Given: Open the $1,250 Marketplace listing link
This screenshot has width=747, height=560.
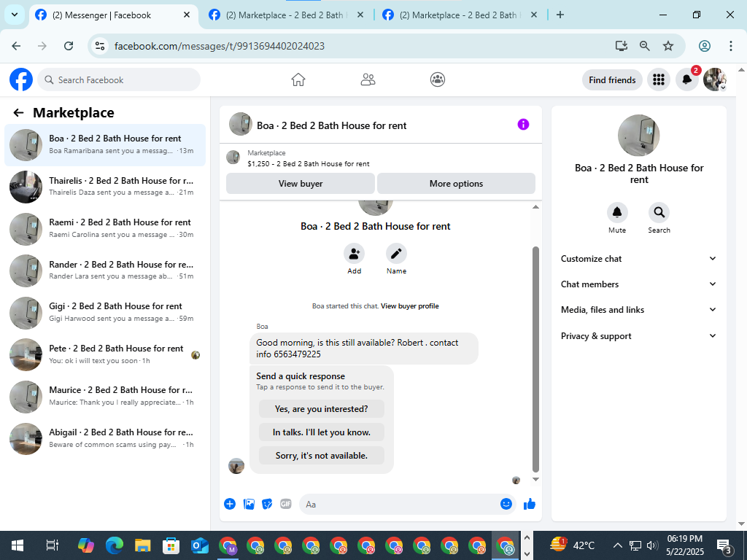Looking at the screenshot, I should tap(309, 164).
